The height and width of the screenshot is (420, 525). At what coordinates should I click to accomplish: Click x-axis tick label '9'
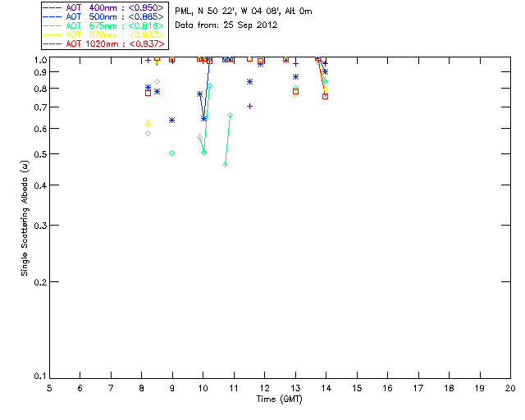click(x=172, y=388)
